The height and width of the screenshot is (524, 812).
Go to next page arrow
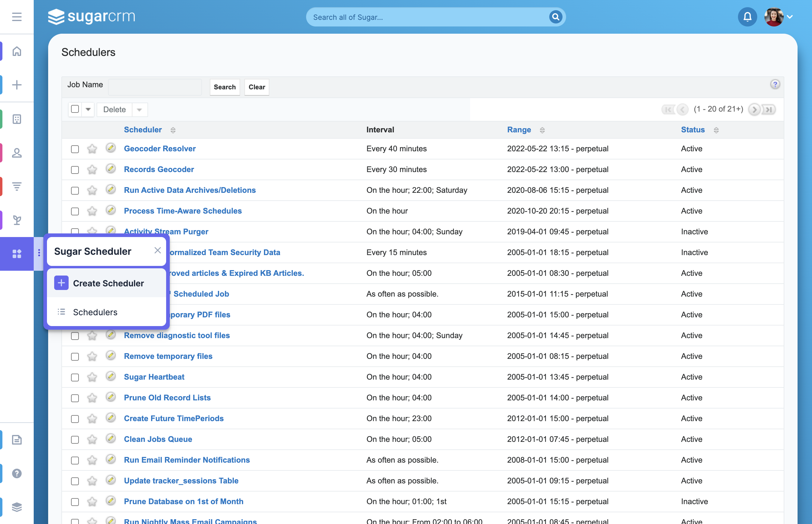754,109
